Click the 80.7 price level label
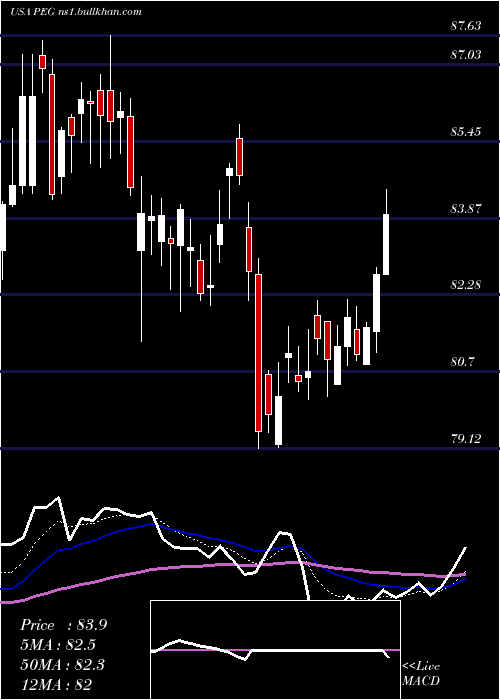Screen dimensions: 500x700 point(462,362)
